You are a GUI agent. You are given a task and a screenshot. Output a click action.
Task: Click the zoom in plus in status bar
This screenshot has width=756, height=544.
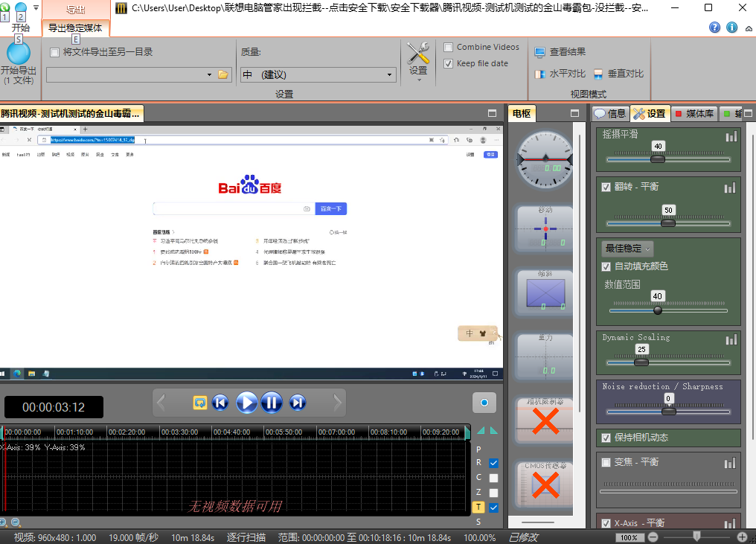point(742,537)
